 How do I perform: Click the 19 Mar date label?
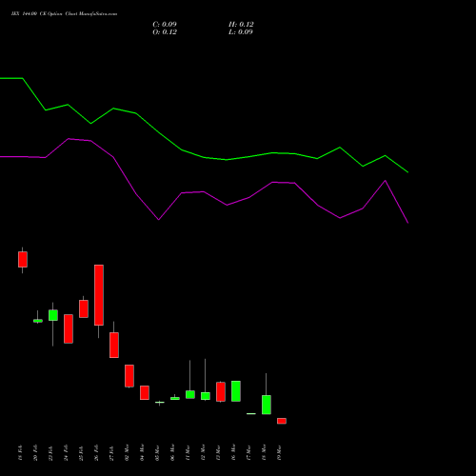(x=279, y=452)
